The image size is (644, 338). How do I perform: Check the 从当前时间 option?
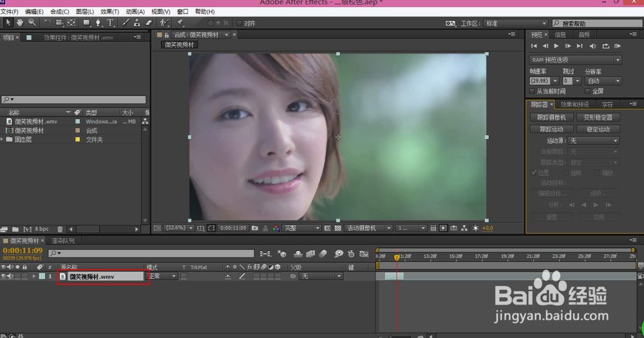(x=532, y=91)
